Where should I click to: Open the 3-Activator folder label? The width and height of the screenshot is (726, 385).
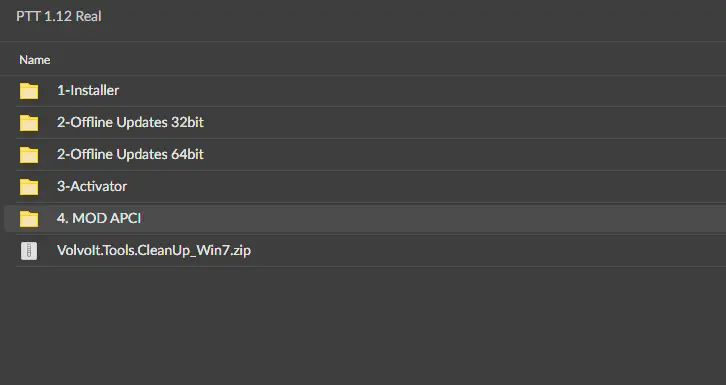(92, 186)
